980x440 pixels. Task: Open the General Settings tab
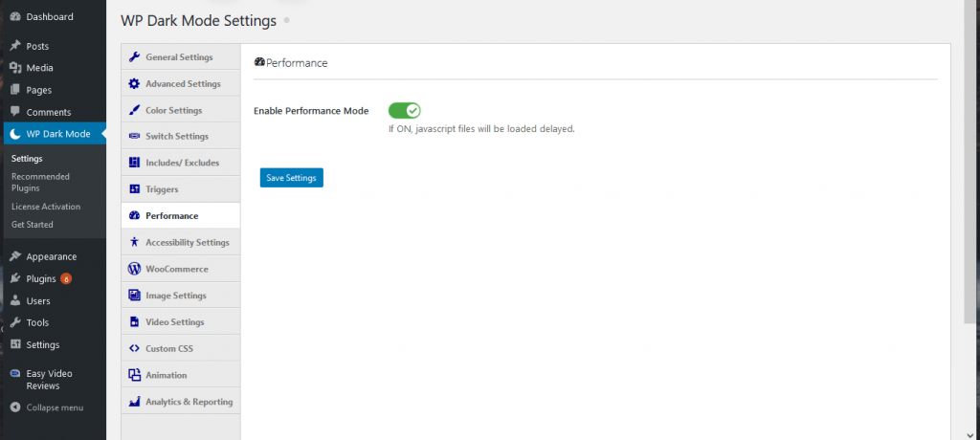click(181, 56)
